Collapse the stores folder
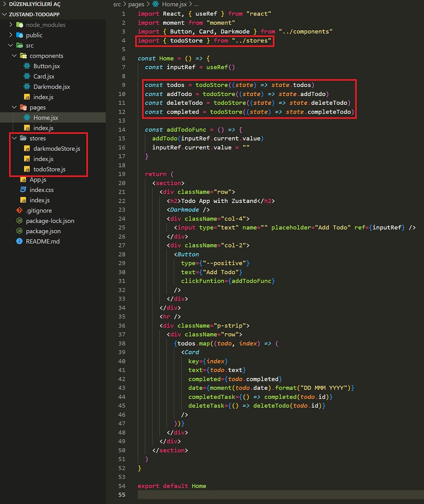The width and height of the screenshot is (424, 504). click(14, 138)
